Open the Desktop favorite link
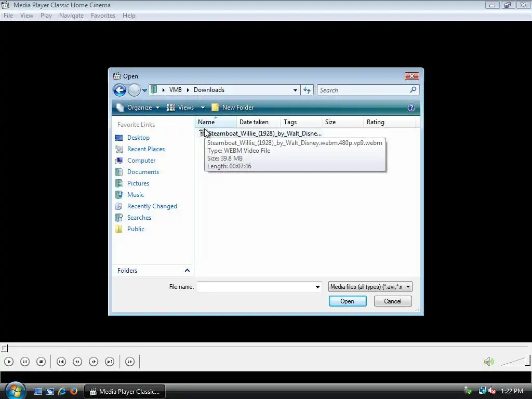Image resolution: width=532 pixels, height=399 pixels. (x=138, y=137)
